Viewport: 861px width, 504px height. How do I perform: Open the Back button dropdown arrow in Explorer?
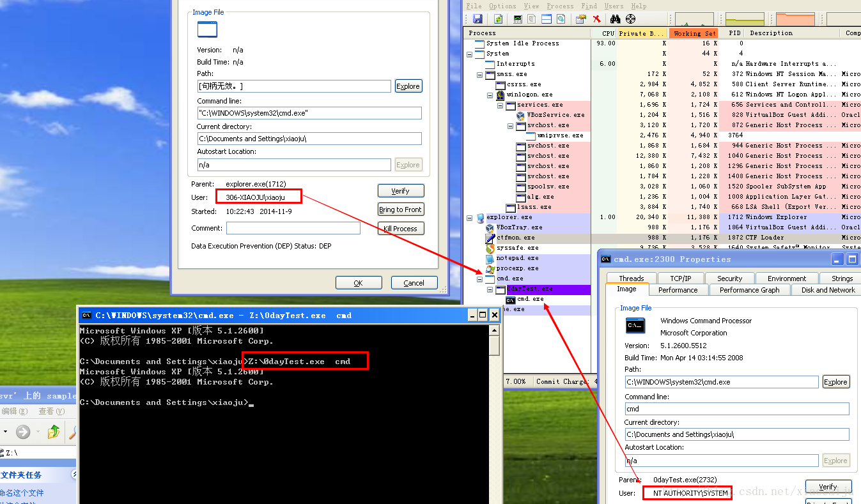coord(6,432)
